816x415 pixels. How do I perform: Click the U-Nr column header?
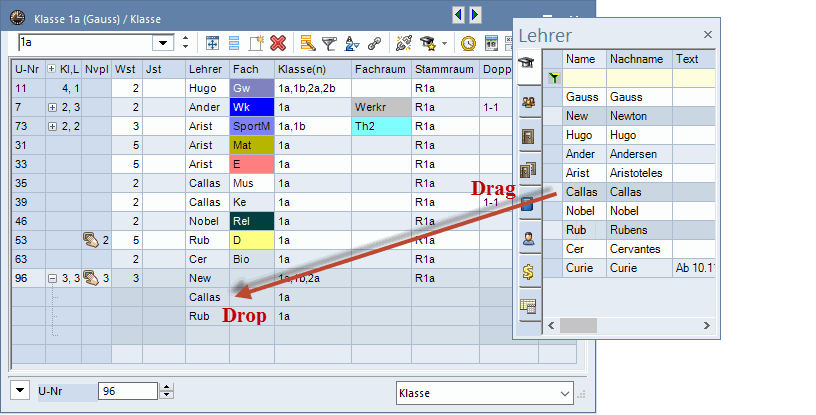coord(29,69)
